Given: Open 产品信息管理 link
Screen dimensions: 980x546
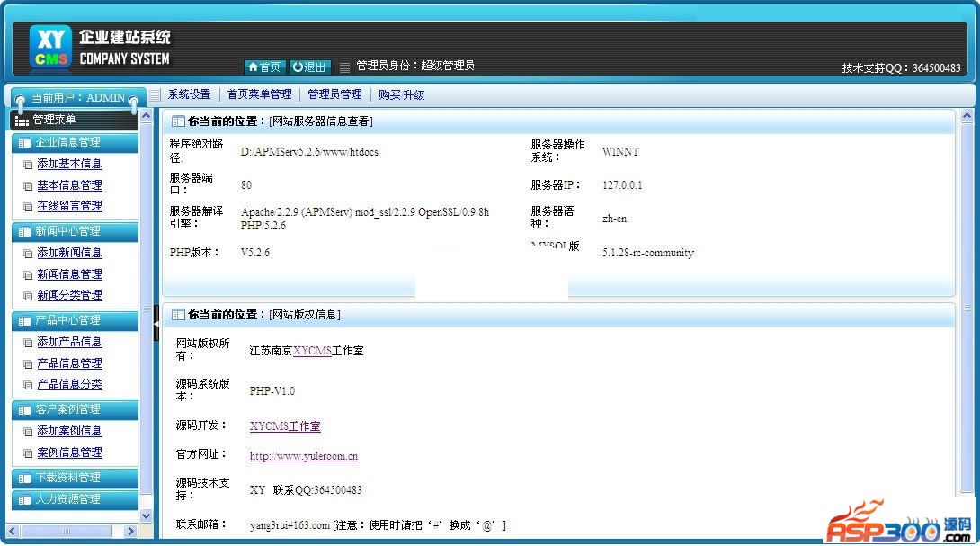Looking at the screenshot, I should pos(69,363).
